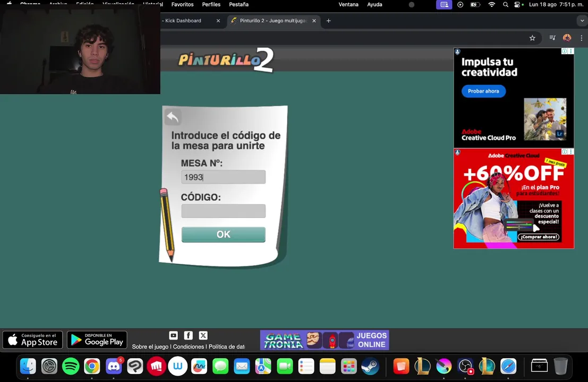
Task: Click the ad info icon on the red Adobe ad
Action: (564, 152)
